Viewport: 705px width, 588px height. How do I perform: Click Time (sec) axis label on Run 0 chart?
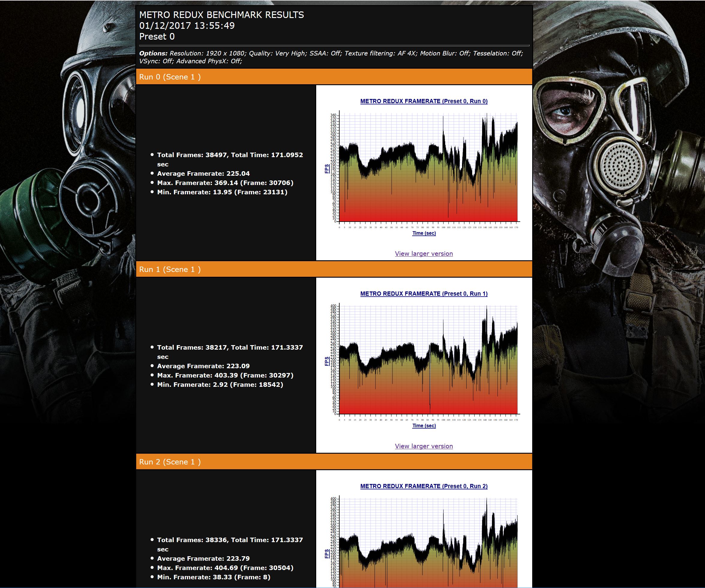pyautogui.click(x=424, y=233)
